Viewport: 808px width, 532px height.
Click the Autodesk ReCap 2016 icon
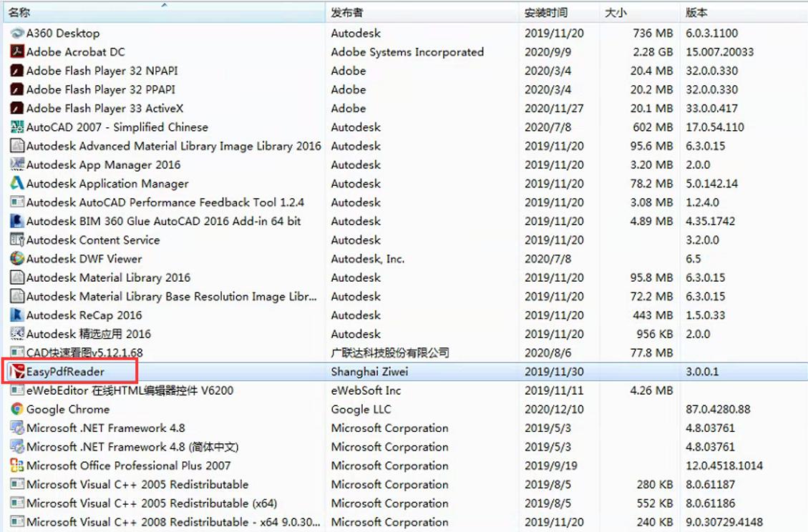click(x=16, y=315)
